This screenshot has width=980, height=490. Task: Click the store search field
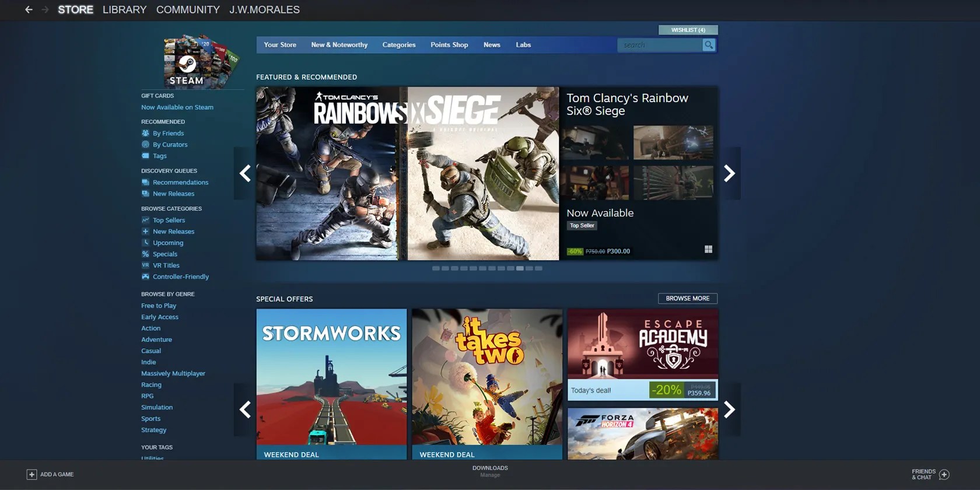[660, 45]
